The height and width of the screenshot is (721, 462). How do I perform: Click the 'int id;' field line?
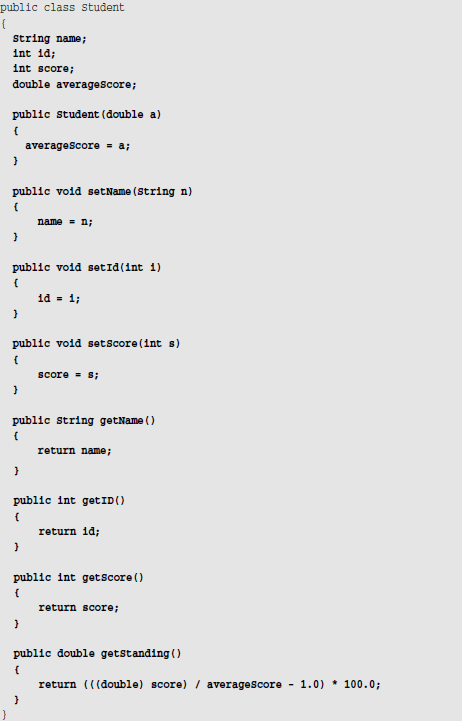[x=34, y=54]
